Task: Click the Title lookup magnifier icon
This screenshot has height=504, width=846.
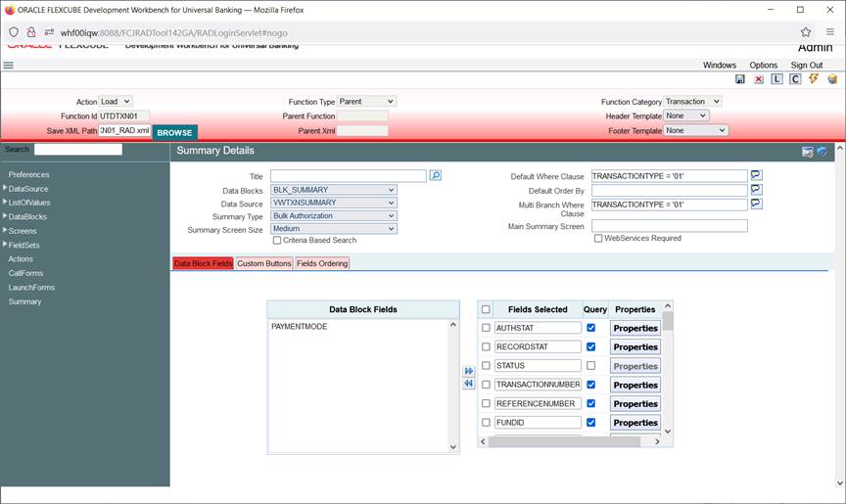Action: click(x=436, y=175)
